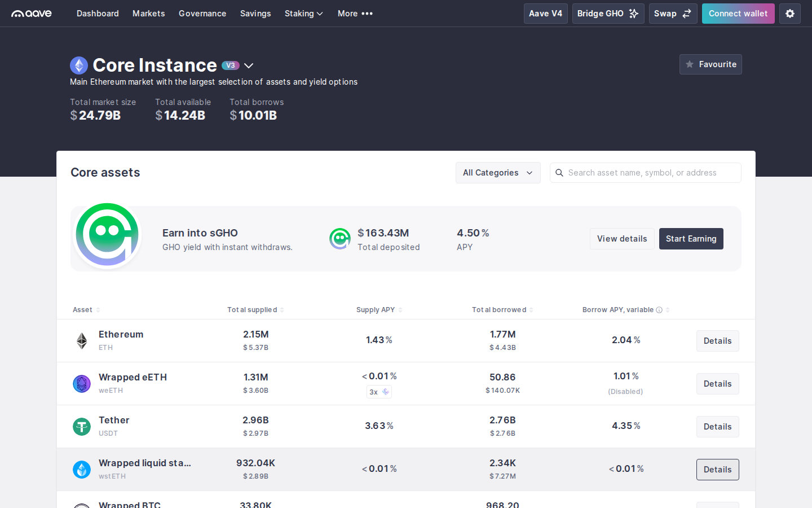812x508 pixels.
Task: Click Connect wallet
Action: 738,14
